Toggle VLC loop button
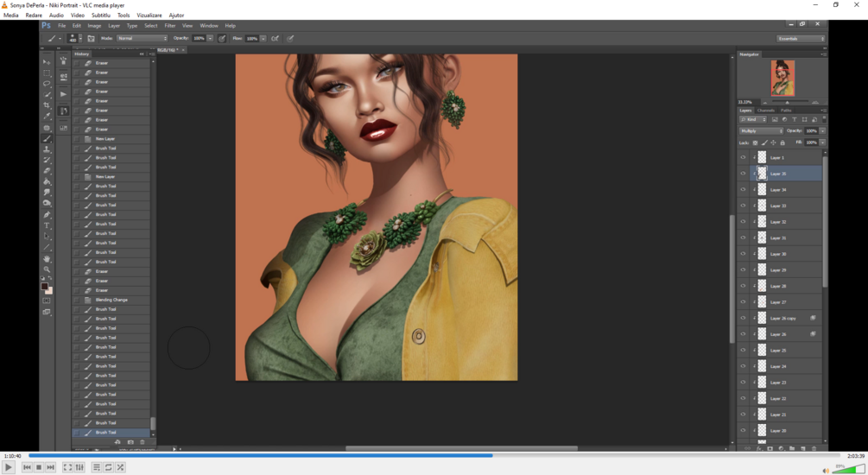 (x=109, y=468)
